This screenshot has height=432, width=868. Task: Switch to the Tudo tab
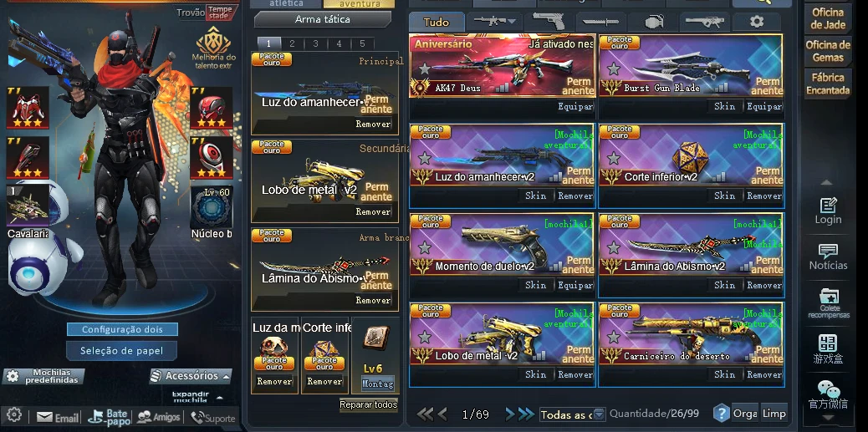pos(437,23)
